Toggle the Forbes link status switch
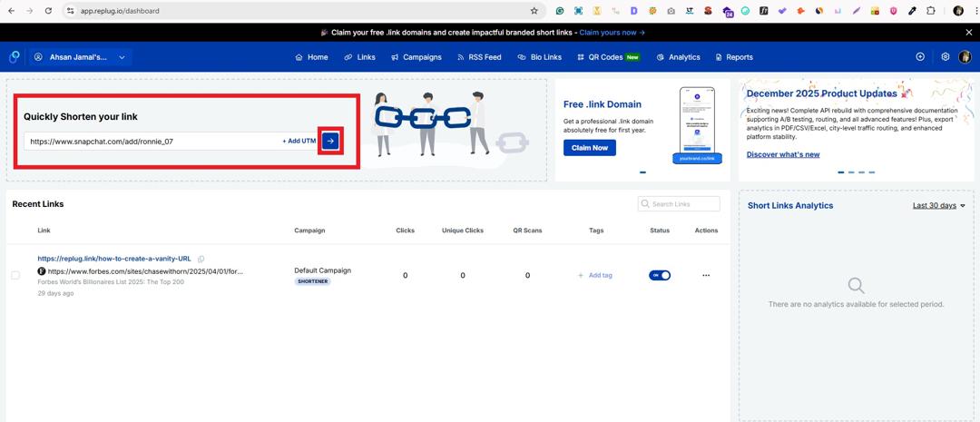This screenshot has width=980, height=422. point(660,275)
